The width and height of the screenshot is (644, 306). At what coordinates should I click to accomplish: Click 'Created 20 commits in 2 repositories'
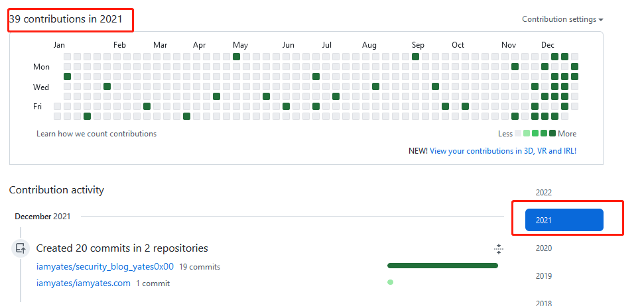[122, 248]
